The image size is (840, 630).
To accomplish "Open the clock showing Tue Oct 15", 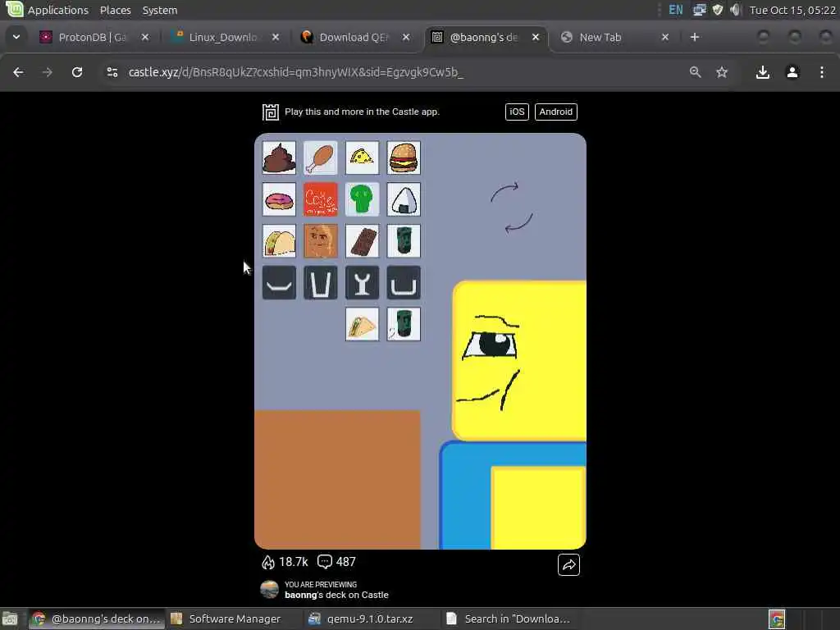I will [792, 10].
